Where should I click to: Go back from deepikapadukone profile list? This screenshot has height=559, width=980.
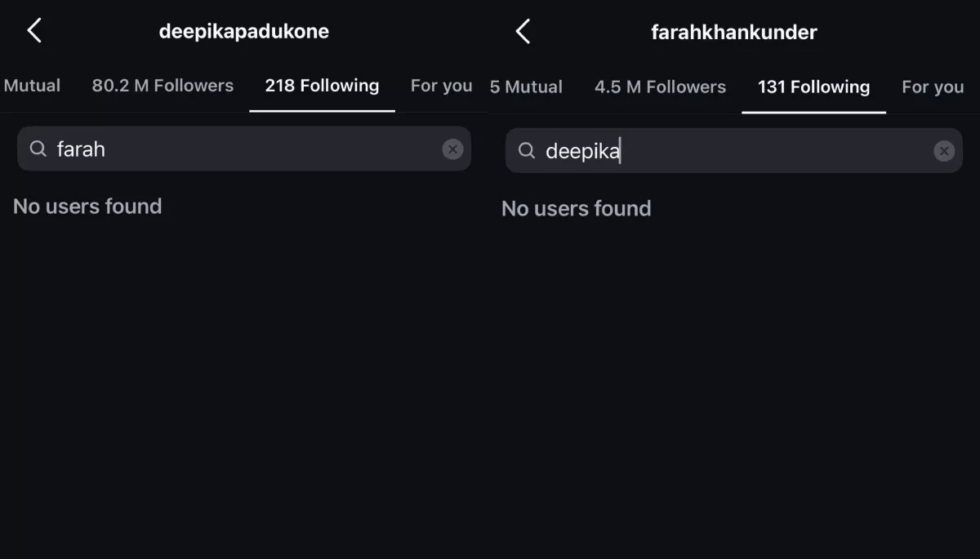pyautogui.click(x=34, y=31)
